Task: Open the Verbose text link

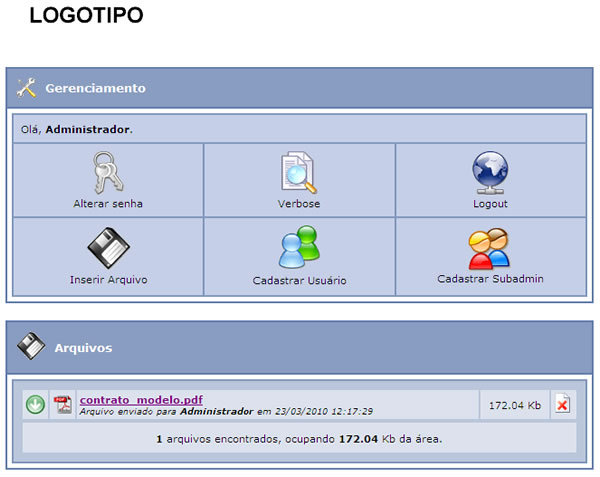Action: tap(299, 203)
